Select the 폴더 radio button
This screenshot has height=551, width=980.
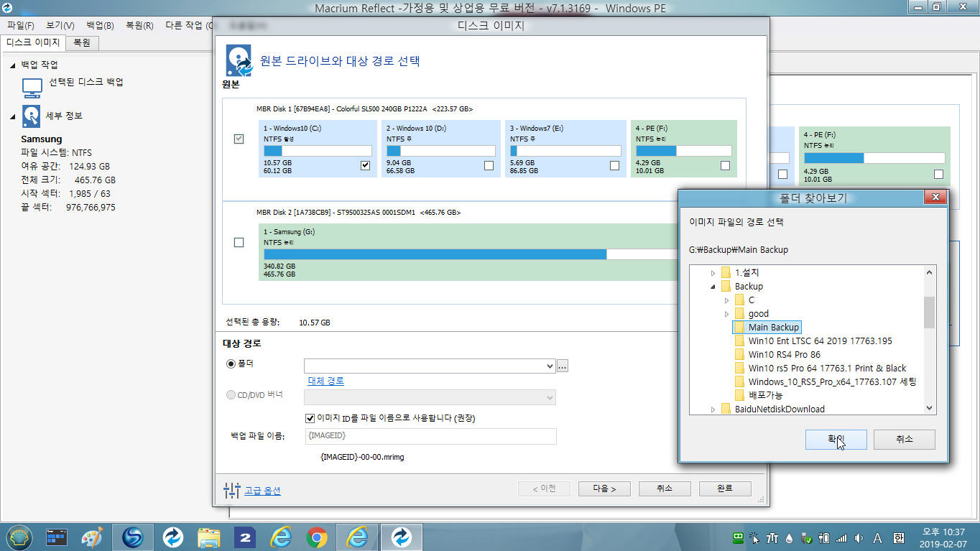(231, 364)
